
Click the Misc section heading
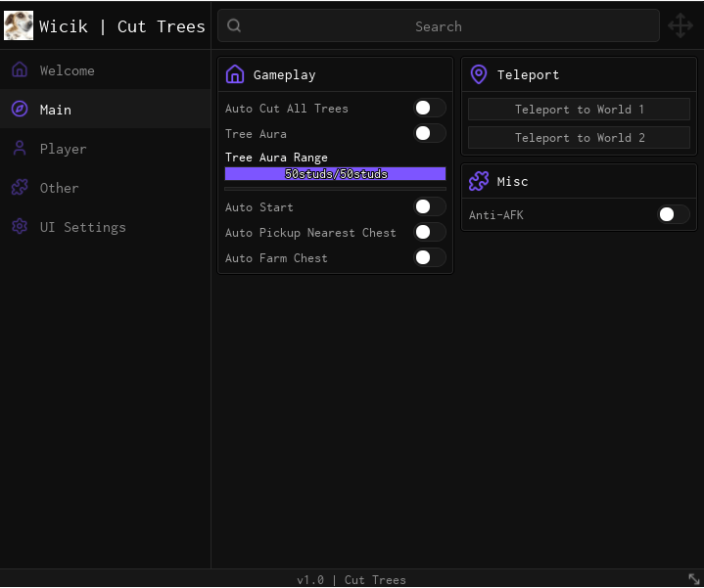512,181
